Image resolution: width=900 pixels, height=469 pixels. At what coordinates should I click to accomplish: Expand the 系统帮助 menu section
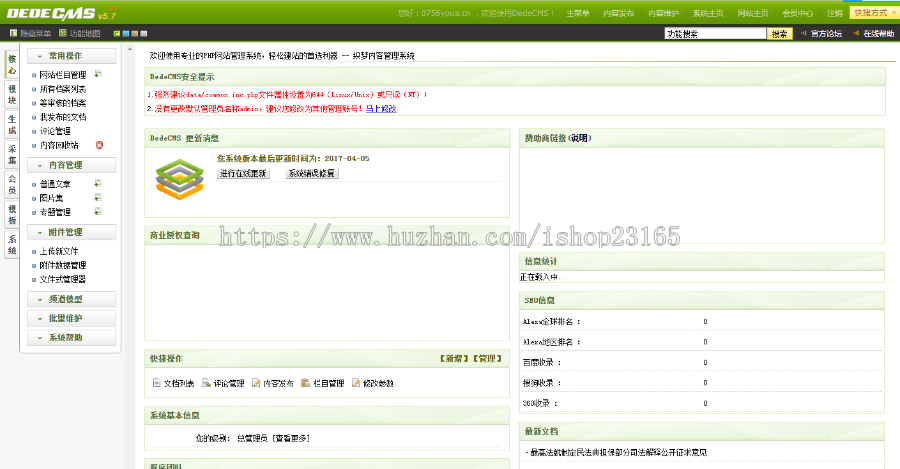(x=71, y=338)
